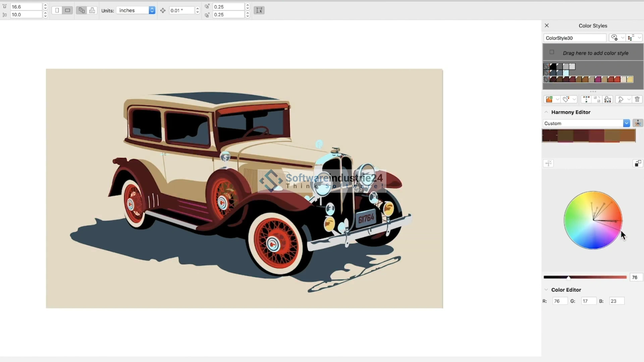Image resolution: width=644 pixels, height=362 pixels.
Task: Click the treat as filled toolbar button
Action: pyautogui.click(x=259, y=10)
